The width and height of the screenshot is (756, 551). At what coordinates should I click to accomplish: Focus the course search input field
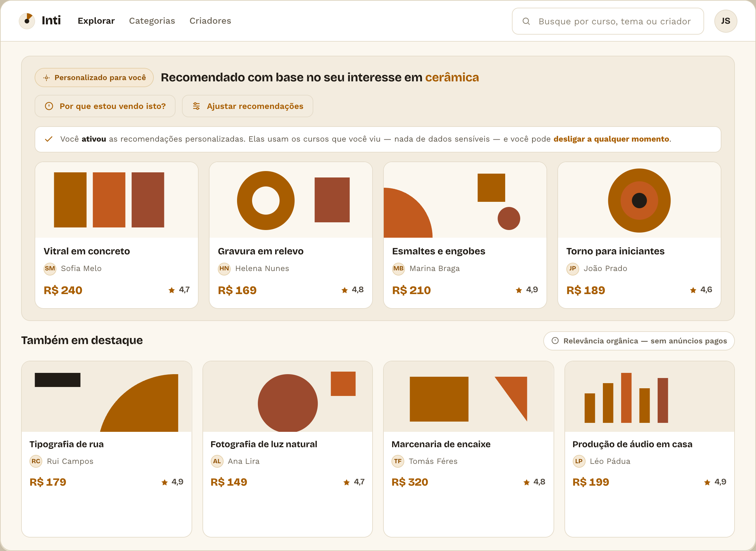608,21
